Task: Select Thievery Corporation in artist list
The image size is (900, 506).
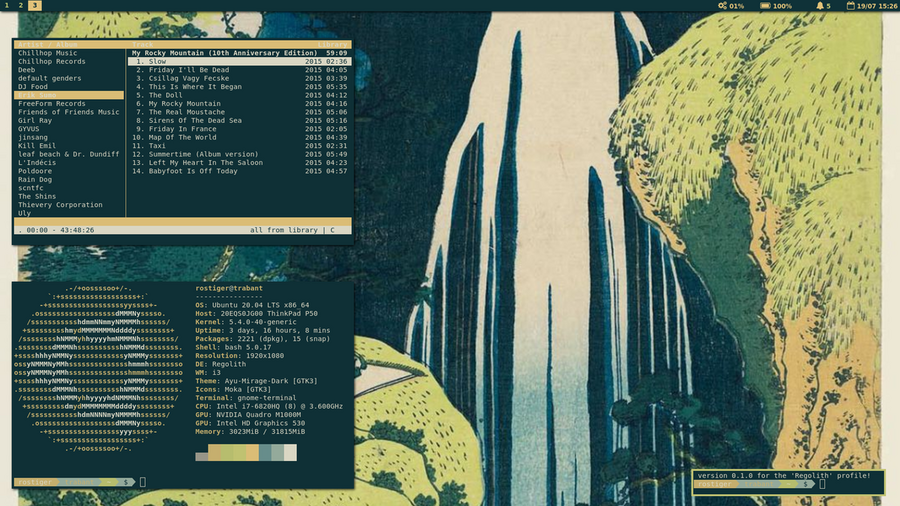Action: pyautogui.click(x=60, y=205)
